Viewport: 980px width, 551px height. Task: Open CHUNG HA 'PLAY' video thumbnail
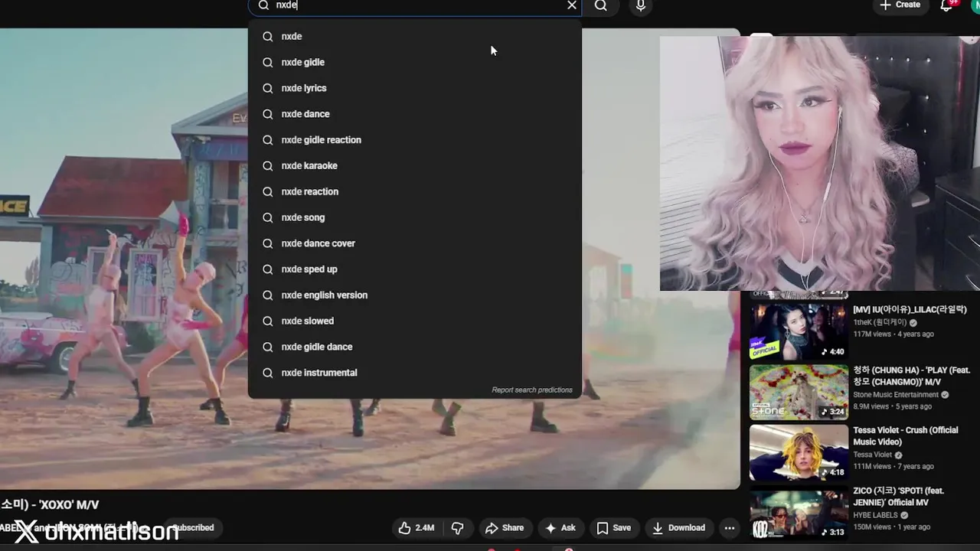[799, 392]
